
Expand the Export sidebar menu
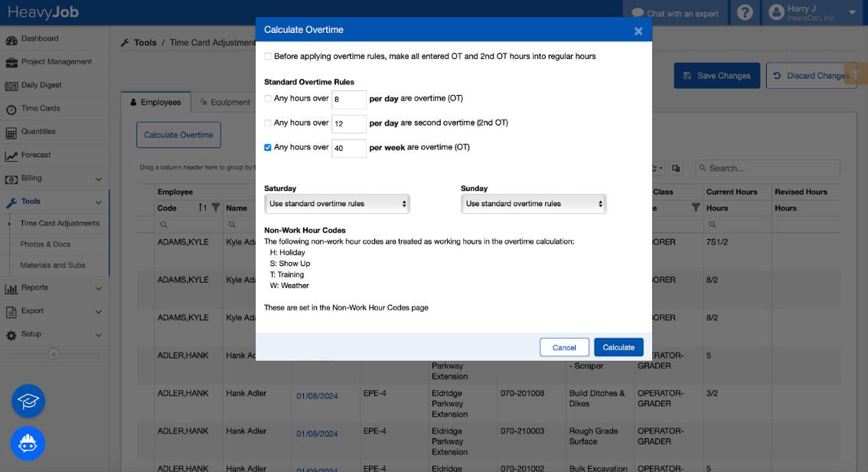[x=99, y=311]
